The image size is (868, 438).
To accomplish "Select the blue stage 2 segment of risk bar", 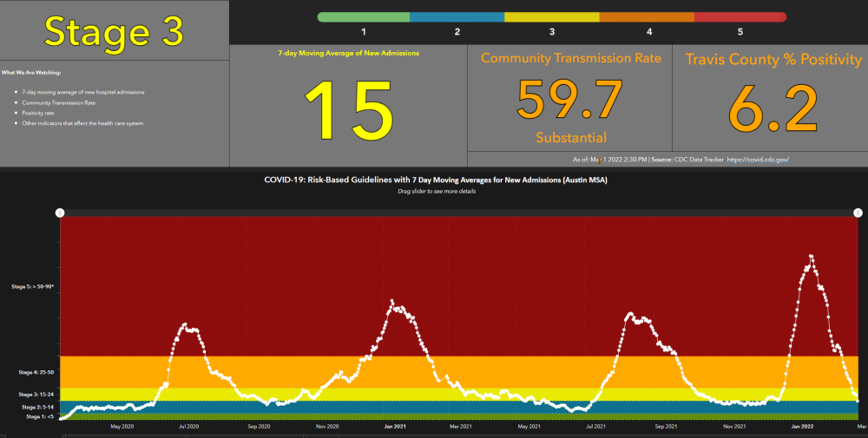I will point(457,16).
